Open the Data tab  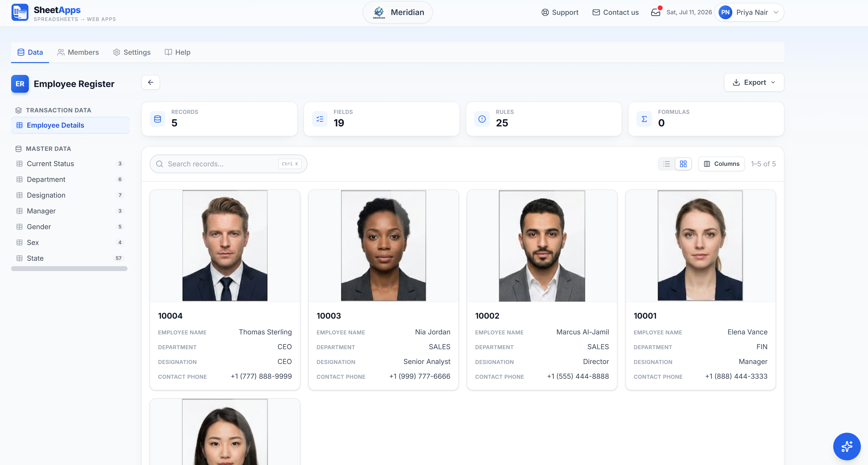(x=30, y=52)
